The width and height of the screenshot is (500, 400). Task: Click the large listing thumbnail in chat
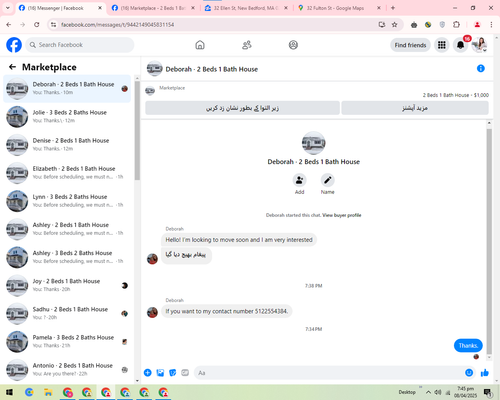pos(313,143)
